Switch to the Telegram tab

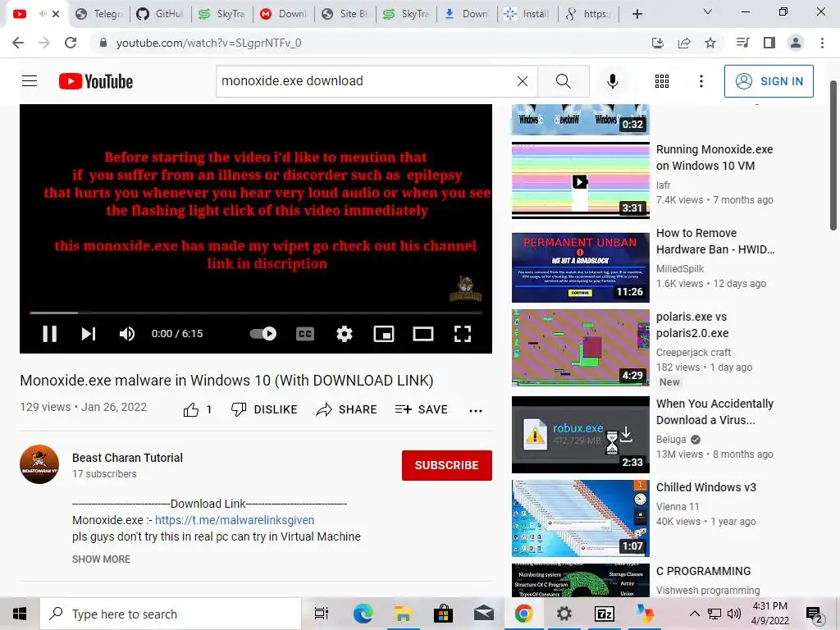[x=99, y=14]
